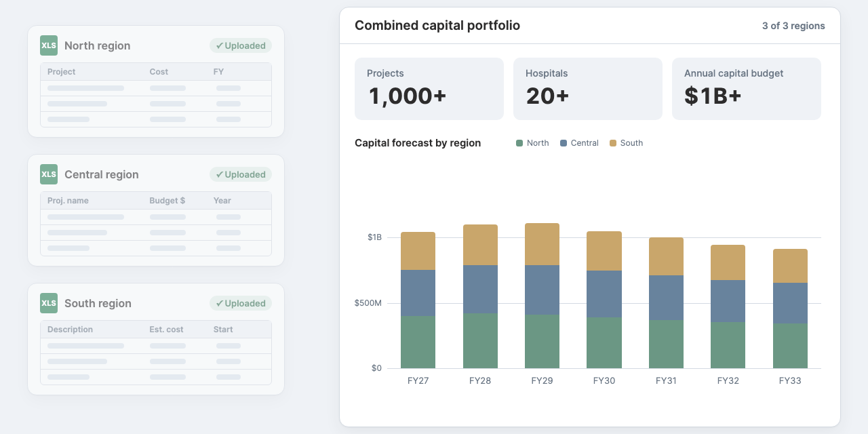The height and width of the screenshot is (434, 868).
Task: Click the Central region card title
Action: 101,174
